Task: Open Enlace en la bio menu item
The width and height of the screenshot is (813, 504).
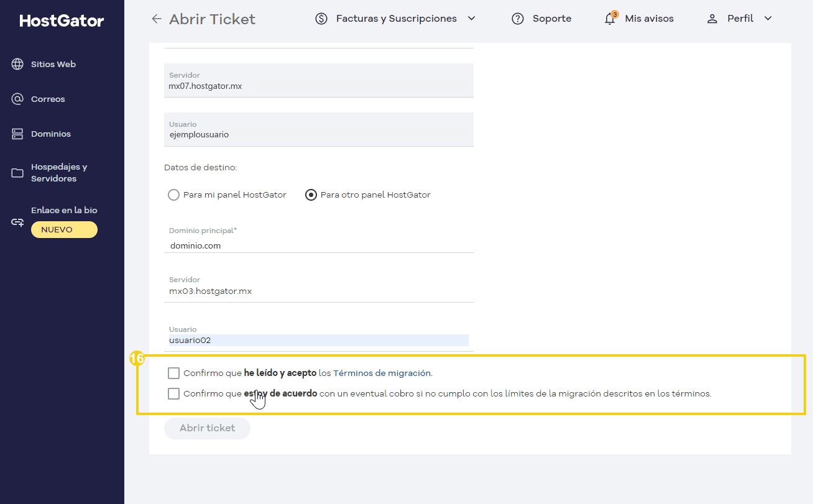Action: coord(64,210)
